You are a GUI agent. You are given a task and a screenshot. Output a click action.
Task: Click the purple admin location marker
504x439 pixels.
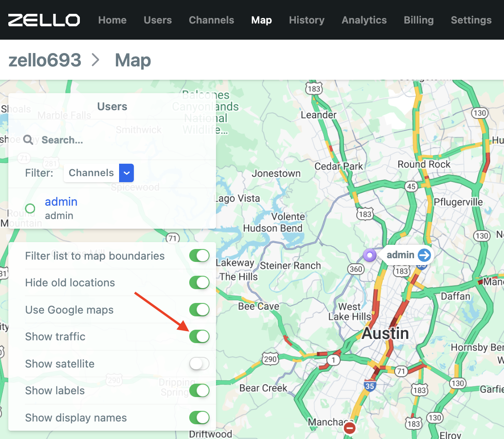pyautogui.click(x=370, y=255)
